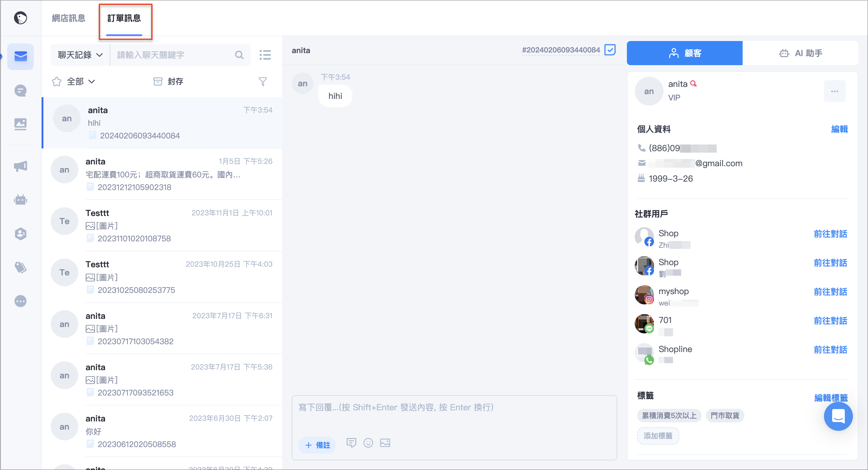868x470 pixels.
Task: Click 編輯 next to 個人資料
Action: click(x=839, y=129)
